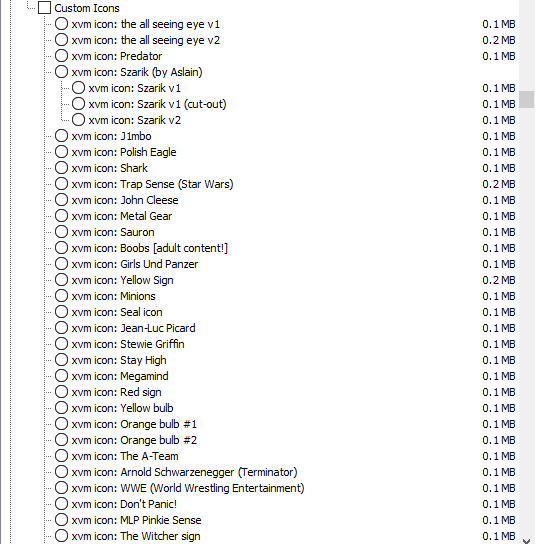Click label 'xvm icon: Girls Und Panzer'
Image resolution: width=536 pixels, height=544 pixels.
point(135,264)
